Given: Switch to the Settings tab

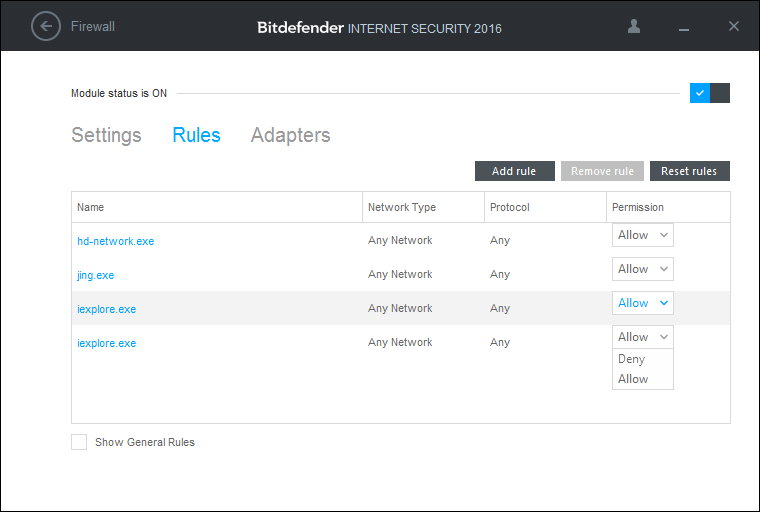Looking at the screenshot, I should [x=106, y=135].
